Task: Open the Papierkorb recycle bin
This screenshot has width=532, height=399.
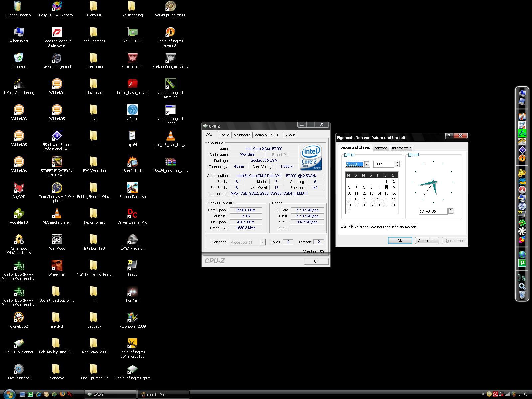Action: click(x=19, y=61)
